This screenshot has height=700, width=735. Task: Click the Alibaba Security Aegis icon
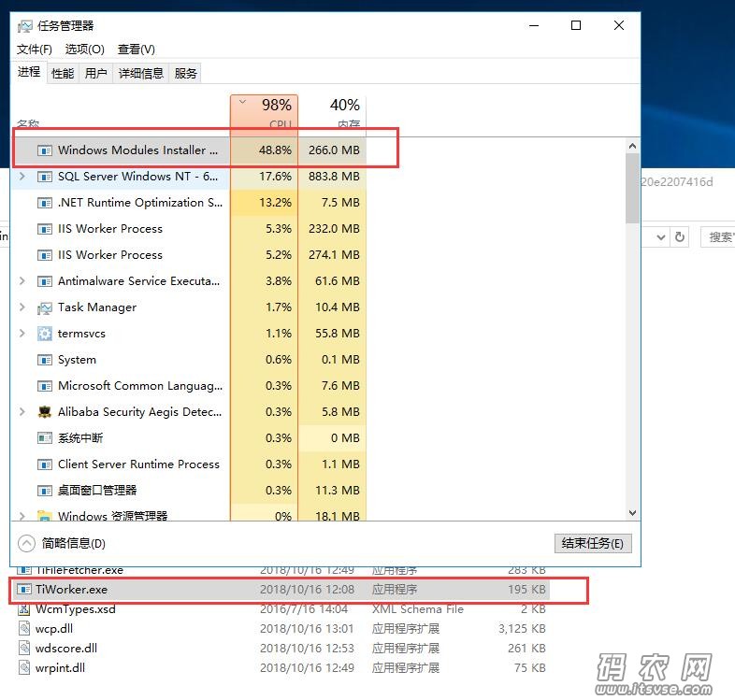pos(45,412)
